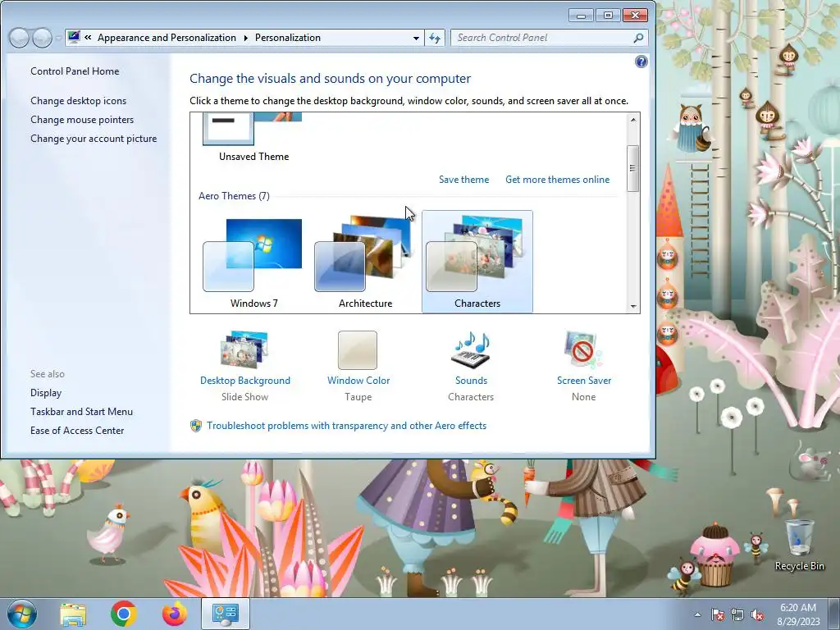The width and height of the screenshot is (840, 630).
Task: Select the Windows 7 theme
Action: tap(253, 263)
